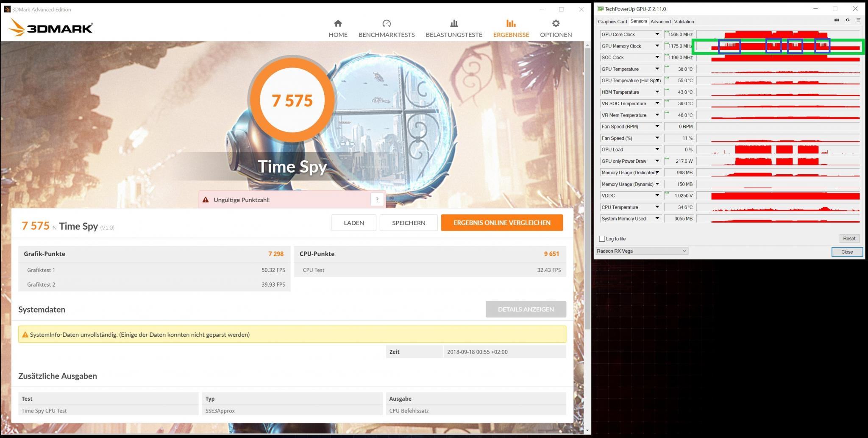Click the GPU Core Clock graph
The image size is (868, 438).
(x=779, y=34)
